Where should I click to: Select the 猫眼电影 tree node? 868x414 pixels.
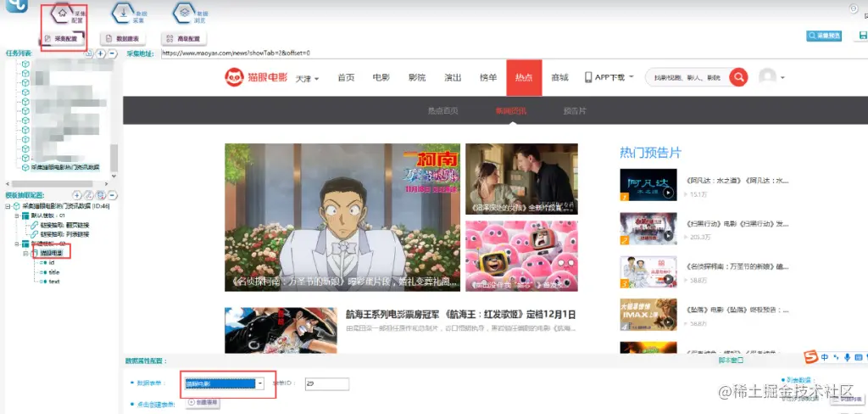(x=51, y=253)
